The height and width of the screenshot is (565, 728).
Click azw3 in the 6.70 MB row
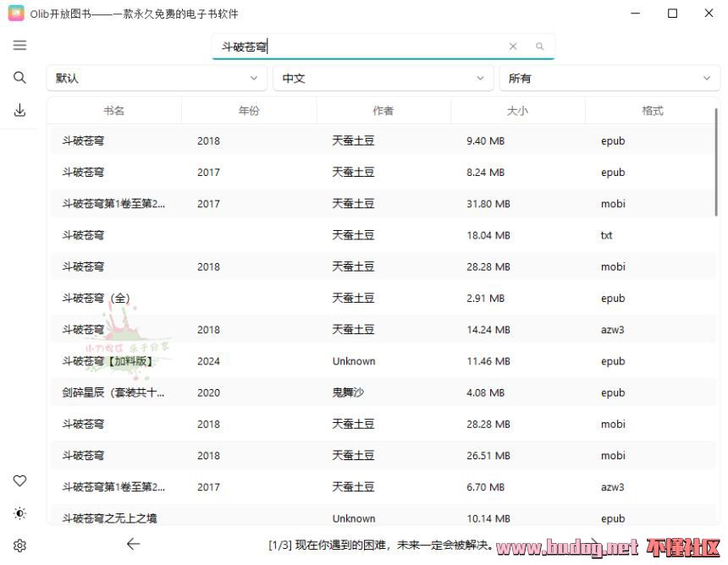(612, 487)
